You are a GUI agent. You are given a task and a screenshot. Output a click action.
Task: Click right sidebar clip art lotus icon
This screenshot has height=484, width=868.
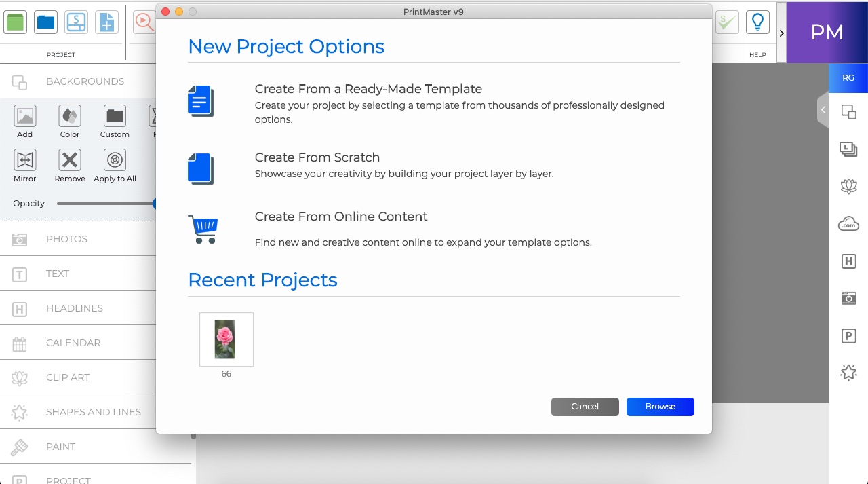(848, 187)
